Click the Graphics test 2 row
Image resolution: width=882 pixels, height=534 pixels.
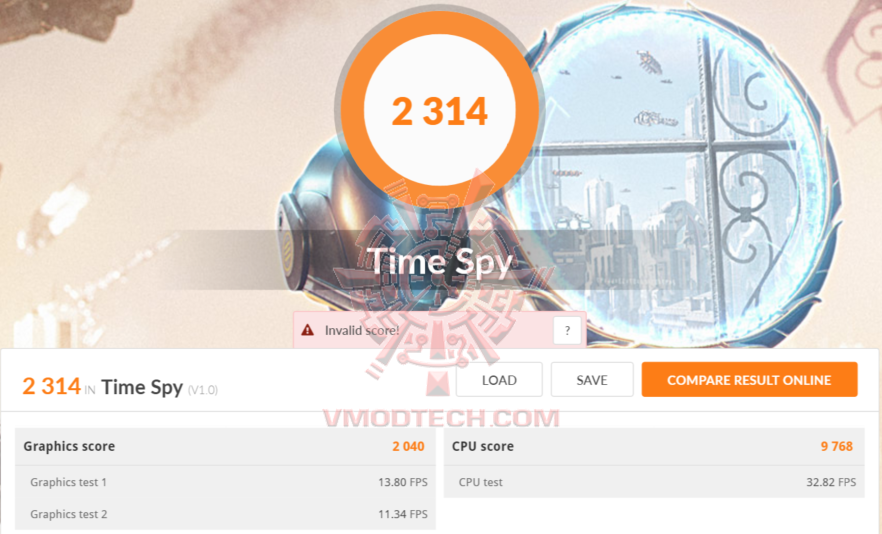click(225, 514)
